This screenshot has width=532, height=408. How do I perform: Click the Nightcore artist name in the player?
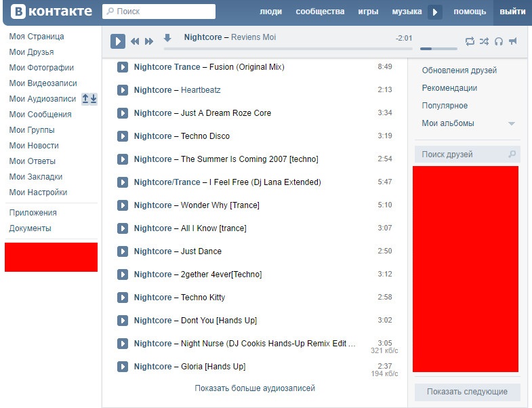(x=203, y=37)
